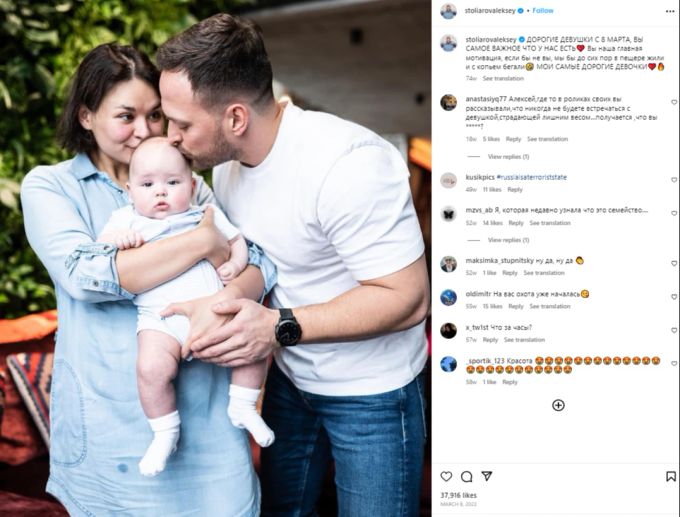The width and height of the screenshot is (680, 517).
Task: Open anastasiyq77's profile avatar
Action: pyautogui.click(x=448, y=102)
